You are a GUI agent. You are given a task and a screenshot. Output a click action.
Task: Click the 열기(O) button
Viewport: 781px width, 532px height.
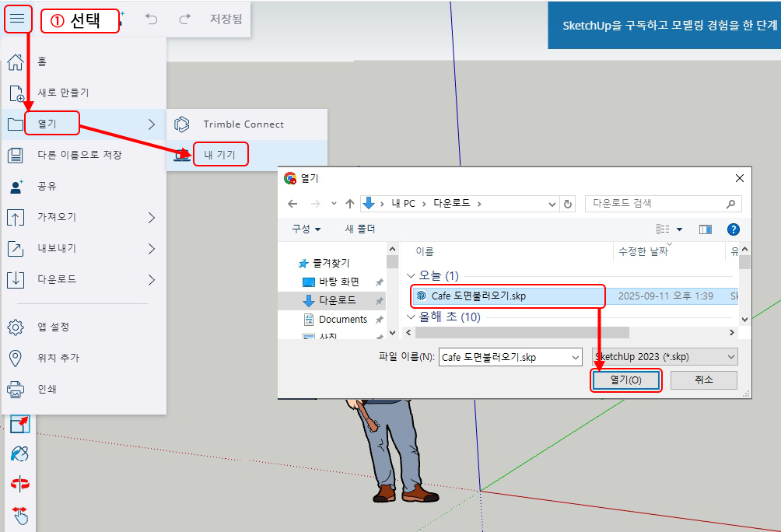coord(625,380)
